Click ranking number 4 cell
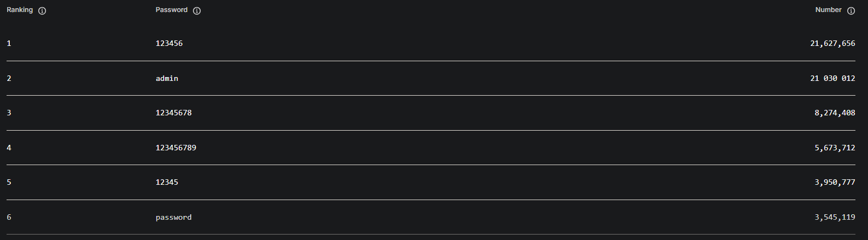The width and height of the screenshot is (868, 240). tap(9, 148)
